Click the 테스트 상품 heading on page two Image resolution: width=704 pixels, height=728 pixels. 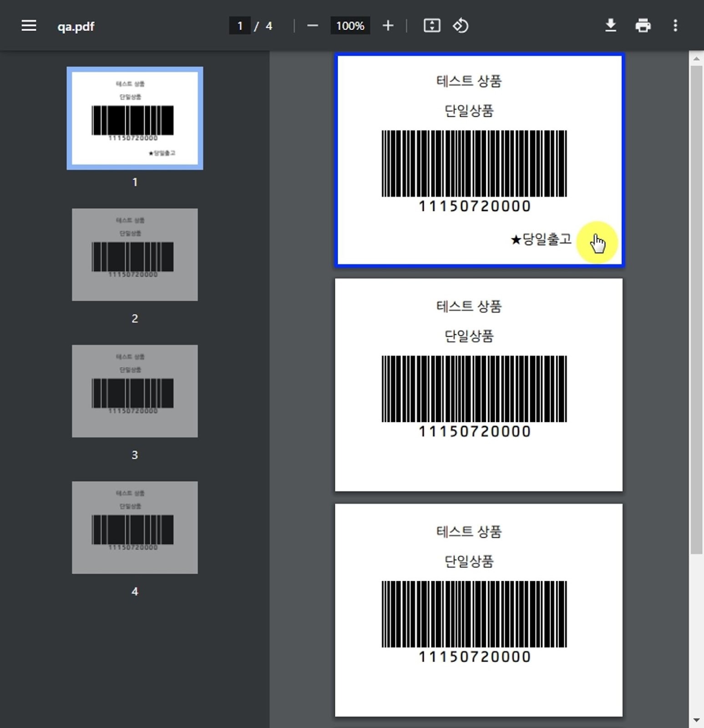pos(469,306)
